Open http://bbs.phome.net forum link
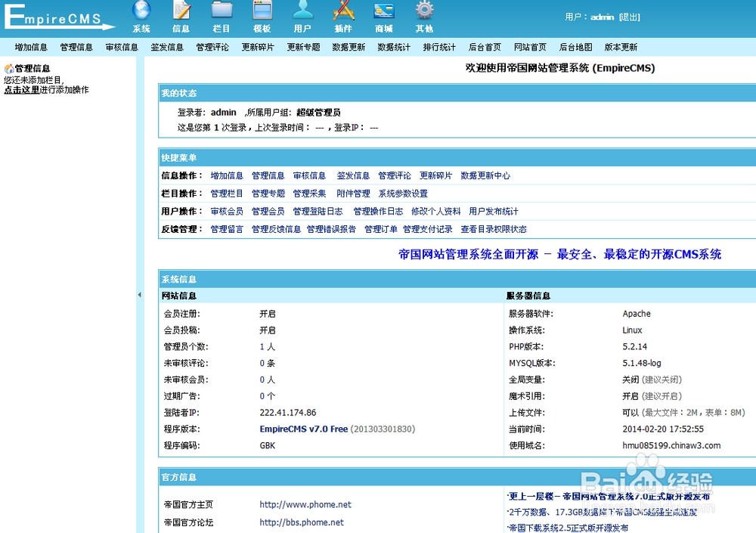 [x=302, y=522]
